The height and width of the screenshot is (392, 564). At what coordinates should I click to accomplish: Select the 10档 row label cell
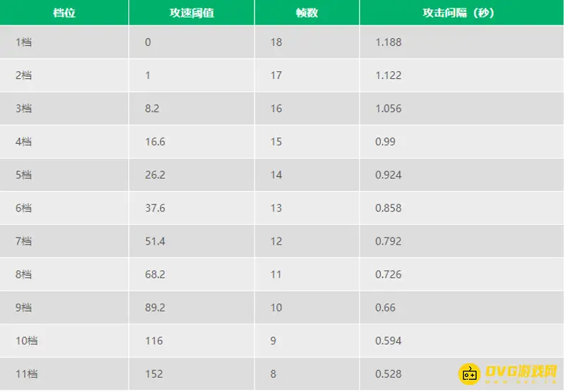26,341
